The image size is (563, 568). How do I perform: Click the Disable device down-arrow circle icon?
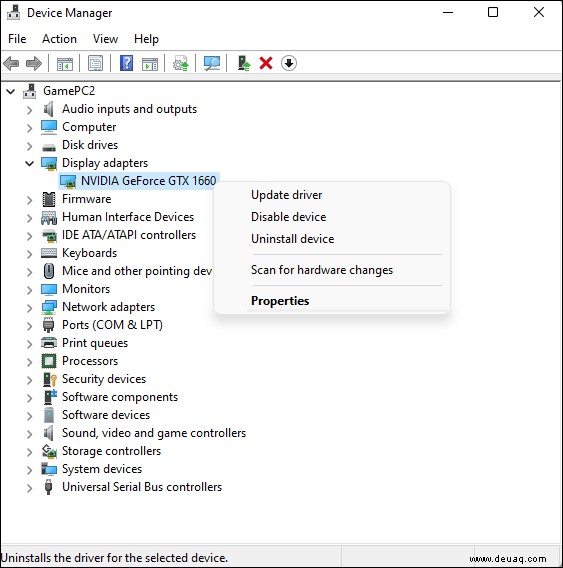(x=289, y=63)
